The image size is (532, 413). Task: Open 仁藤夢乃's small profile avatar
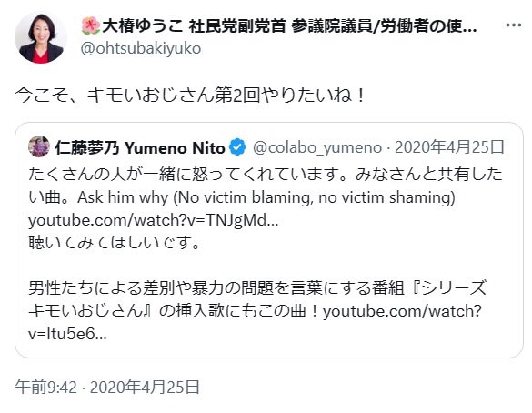39,146
